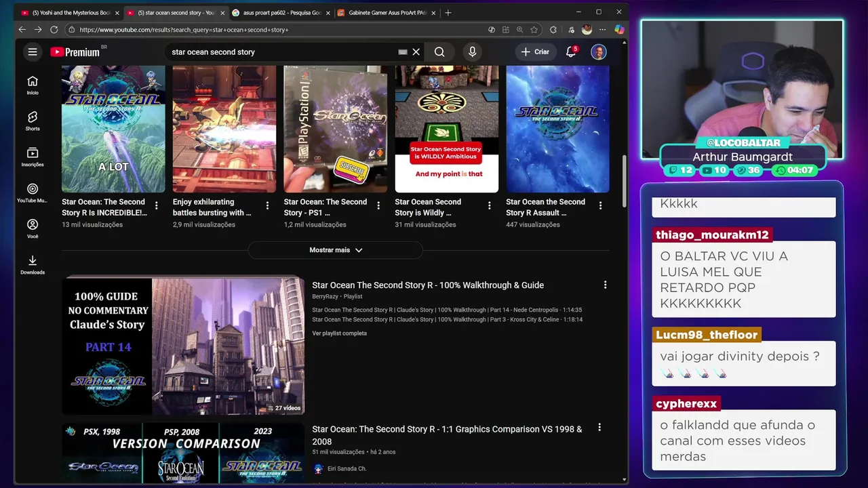The image size is (868, 488).
Task: Open the 100% Walkthrough & Guide playlist title
Action: [428, 285]
